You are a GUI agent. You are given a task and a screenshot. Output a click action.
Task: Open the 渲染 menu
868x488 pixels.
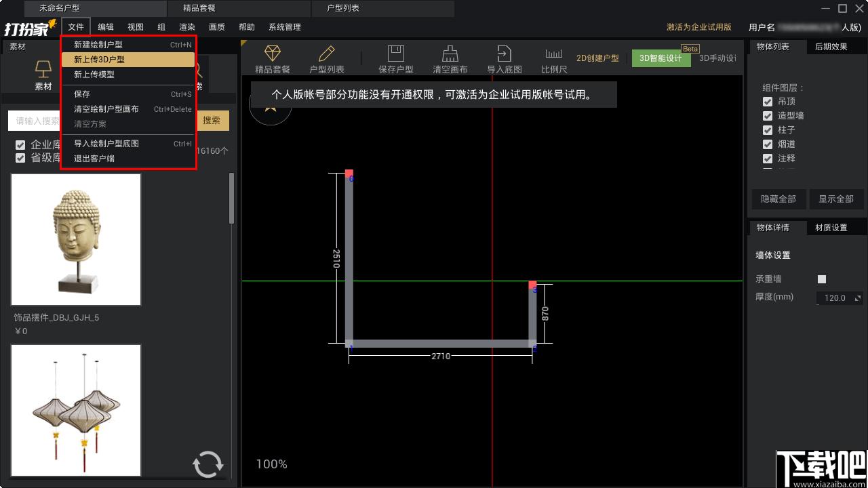[x=187, y=27]
